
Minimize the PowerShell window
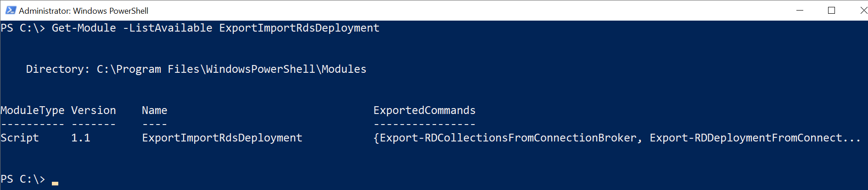800,10
